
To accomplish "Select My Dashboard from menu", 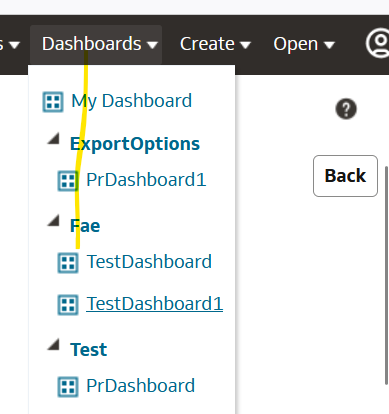I will pos(132,101).
